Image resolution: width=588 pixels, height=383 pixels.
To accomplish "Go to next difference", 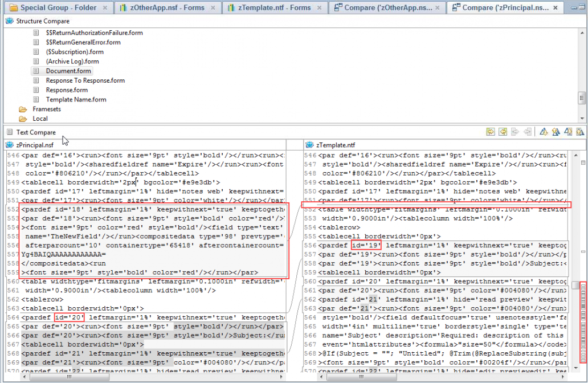I will (544, 132).
